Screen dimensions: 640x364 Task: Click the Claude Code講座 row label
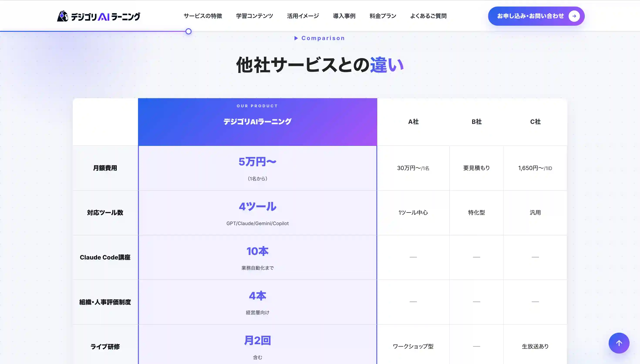coord(105,257)
